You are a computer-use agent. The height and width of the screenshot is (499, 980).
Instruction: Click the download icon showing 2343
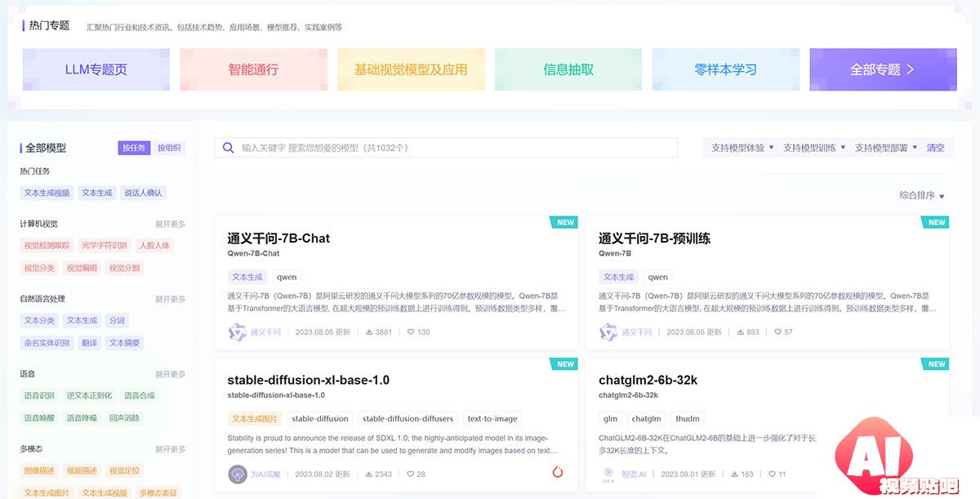369,474
